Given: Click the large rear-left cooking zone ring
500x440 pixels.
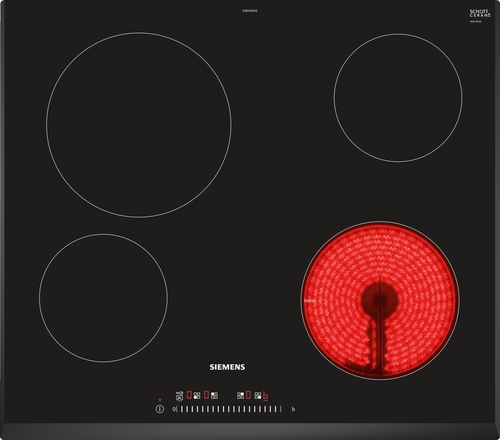Looking at the screenshot, I should click(139, 125).
